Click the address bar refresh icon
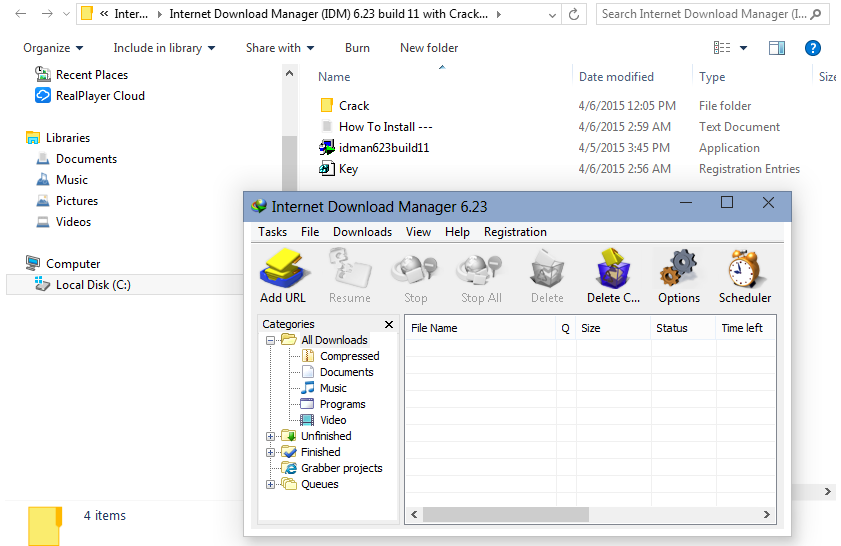The width and height of the screenshot is (841, 546). pyautogui.click(x=574, y=14)
